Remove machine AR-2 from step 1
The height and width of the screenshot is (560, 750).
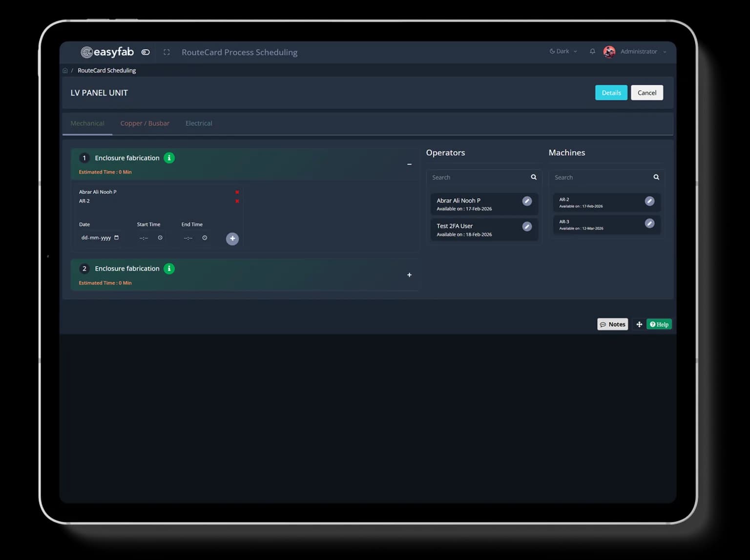coord(237,201)
